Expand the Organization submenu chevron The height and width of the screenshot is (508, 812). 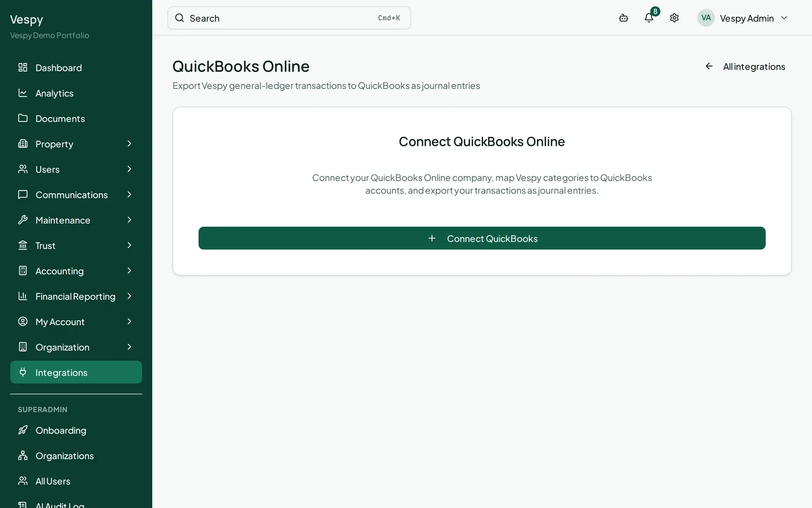pyautogui.click(x=129, y=347)
